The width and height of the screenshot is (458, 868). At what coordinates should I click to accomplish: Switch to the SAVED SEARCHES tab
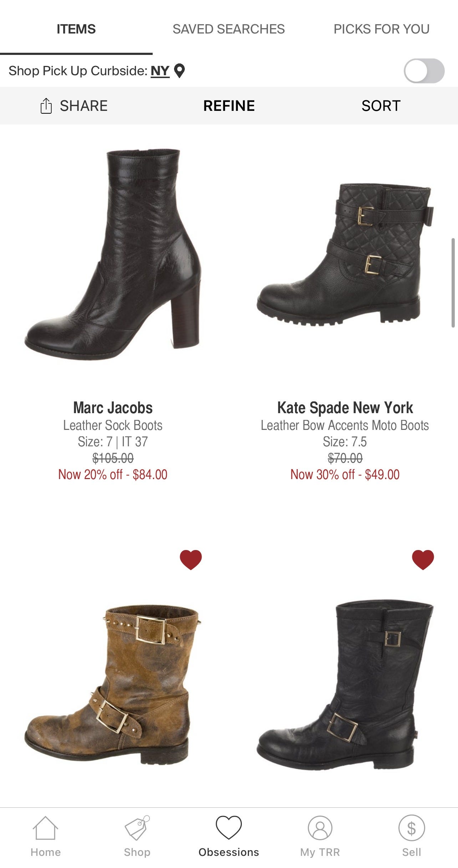point(229,29)
